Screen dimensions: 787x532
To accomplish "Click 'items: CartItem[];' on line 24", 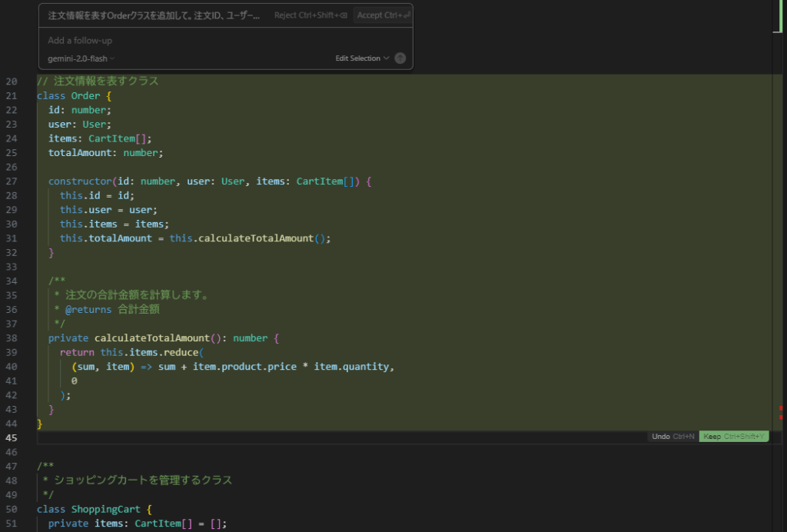I will click(x=100, y=138).
